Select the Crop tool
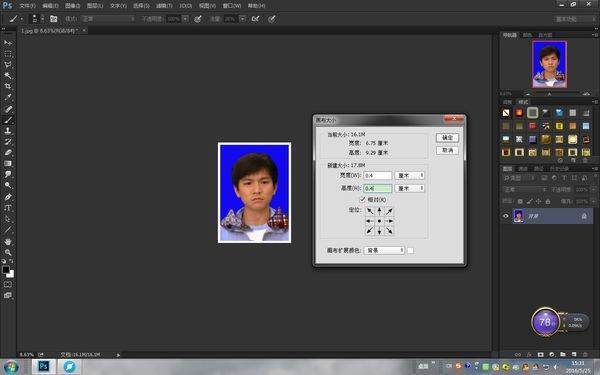The height and width of the screenshot is (375, 600). [8, 86]
